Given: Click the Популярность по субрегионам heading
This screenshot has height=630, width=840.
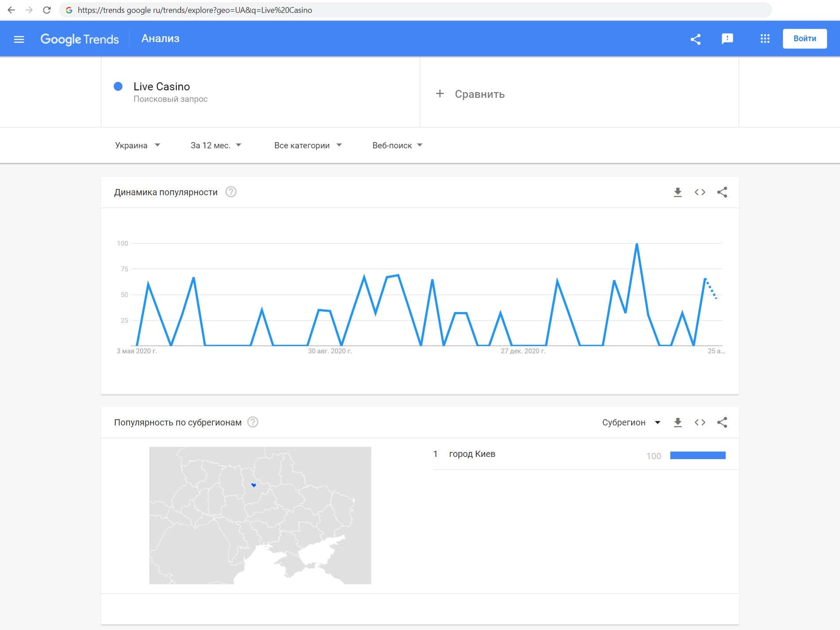Looking at the screenshot, I should tap(178, 422).
